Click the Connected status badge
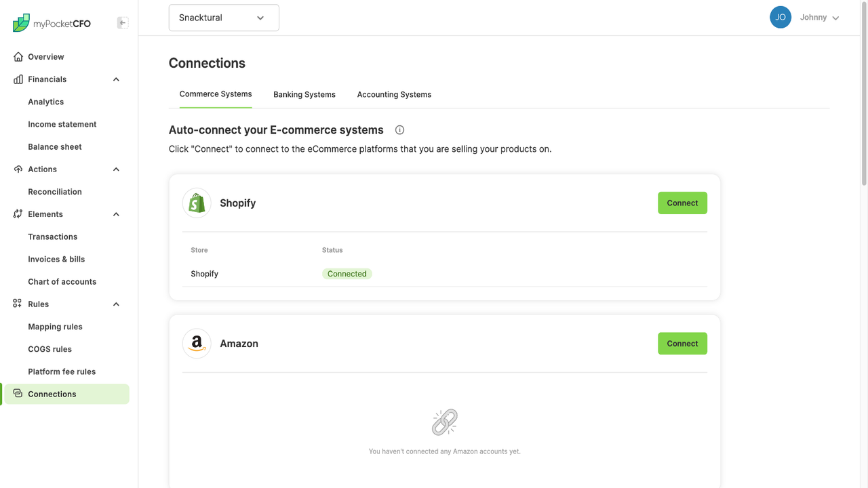 click(347, 274)
